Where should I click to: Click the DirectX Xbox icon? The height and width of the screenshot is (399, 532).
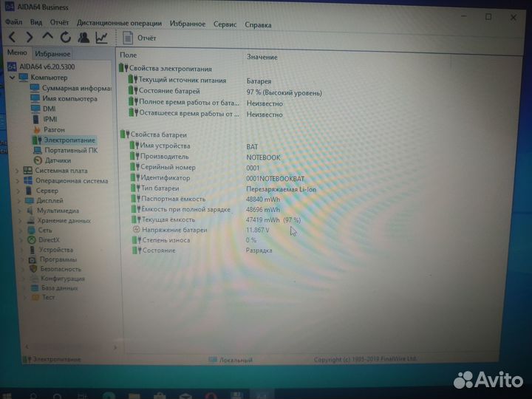coord(32,240)
